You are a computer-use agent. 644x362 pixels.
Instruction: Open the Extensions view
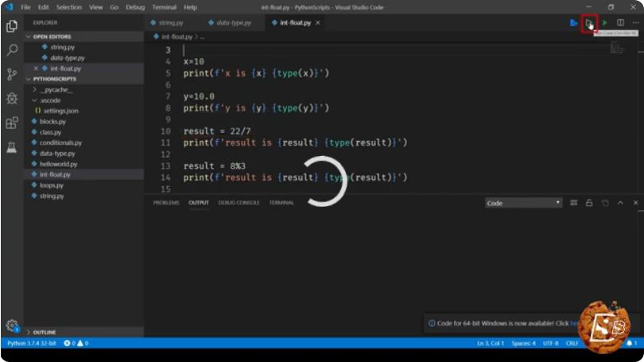pos(12,123)
